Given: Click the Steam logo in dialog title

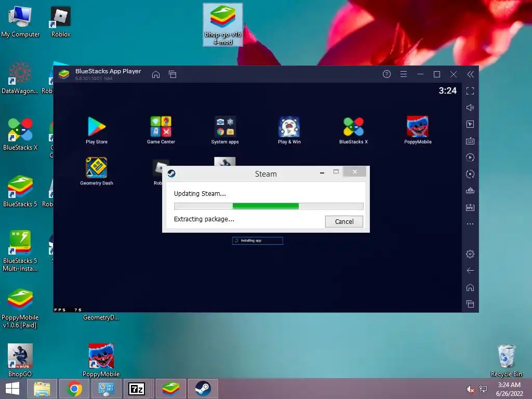Looking at the screenshot, I should tap(171, 174).
